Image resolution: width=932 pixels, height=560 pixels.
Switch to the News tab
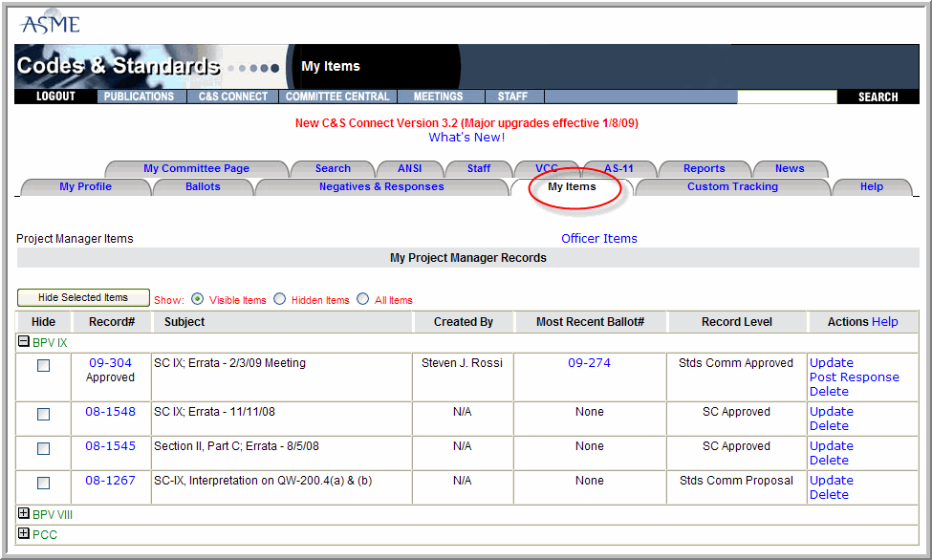coord(790,168)
